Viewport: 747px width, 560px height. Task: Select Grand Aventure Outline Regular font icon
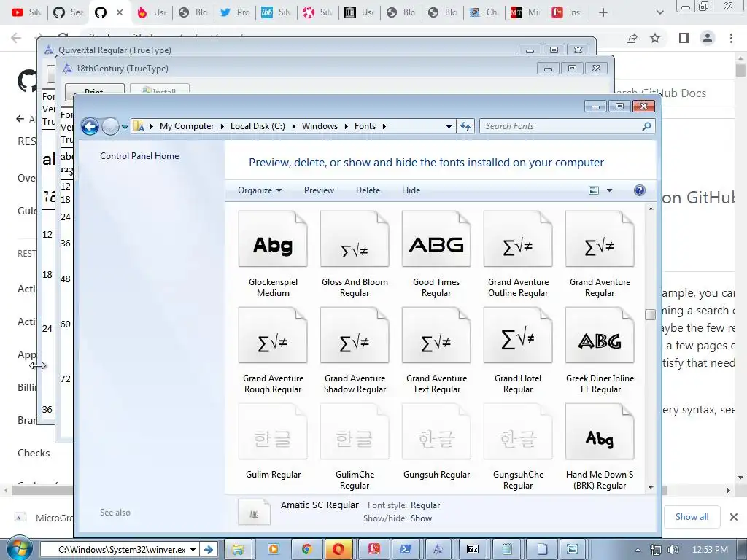[x=518, y=239]
